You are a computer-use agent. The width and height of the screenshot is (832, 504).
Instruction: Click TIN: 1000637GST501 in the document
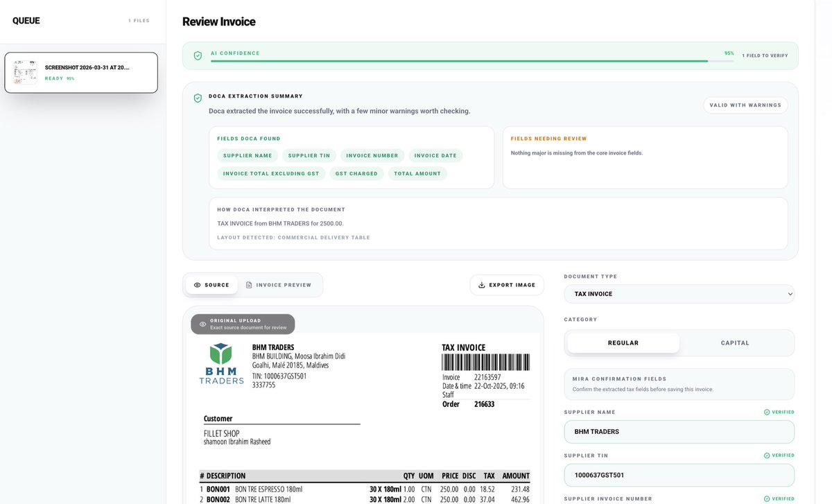[x=279, y=376]
